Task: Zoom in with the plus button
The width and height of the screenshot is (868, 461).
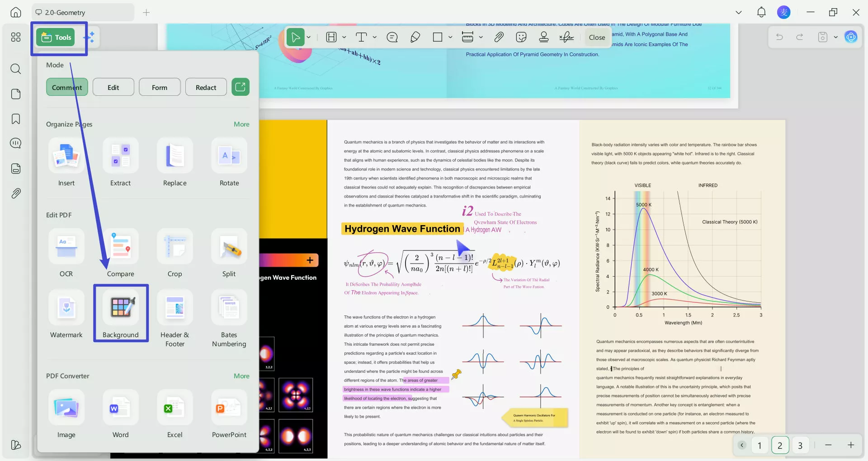Action: pos(851,445)
